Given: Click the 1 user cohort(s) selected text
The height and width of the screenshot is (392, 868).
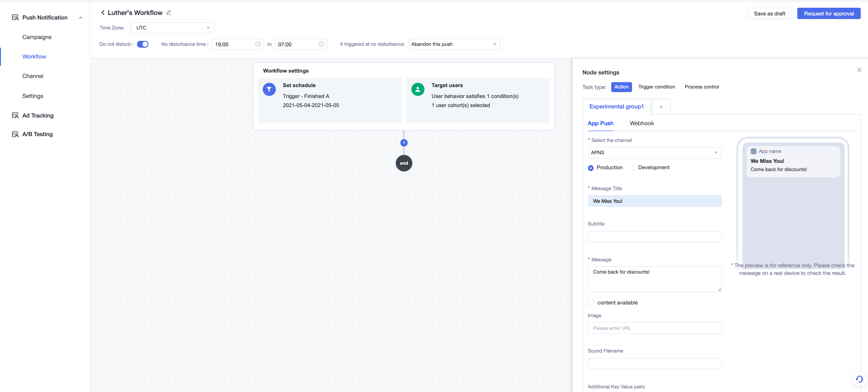Looking at the screenshot, I should (461, 105).
